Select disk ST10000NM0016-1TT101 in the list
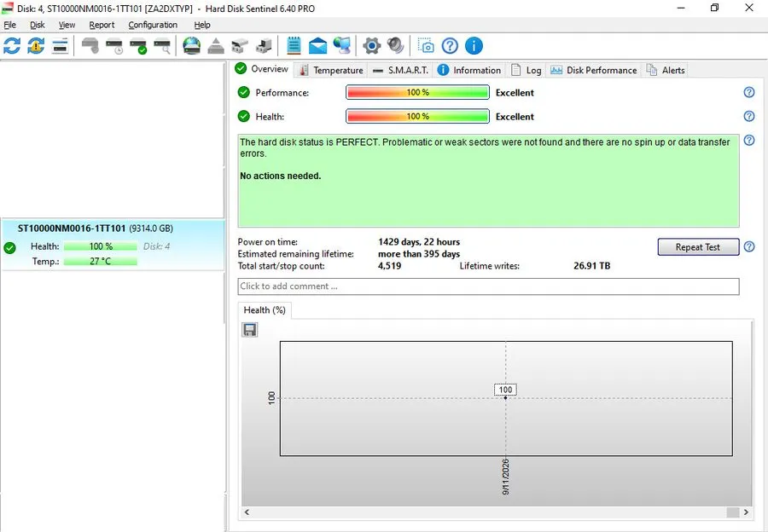 click(113, 245)
